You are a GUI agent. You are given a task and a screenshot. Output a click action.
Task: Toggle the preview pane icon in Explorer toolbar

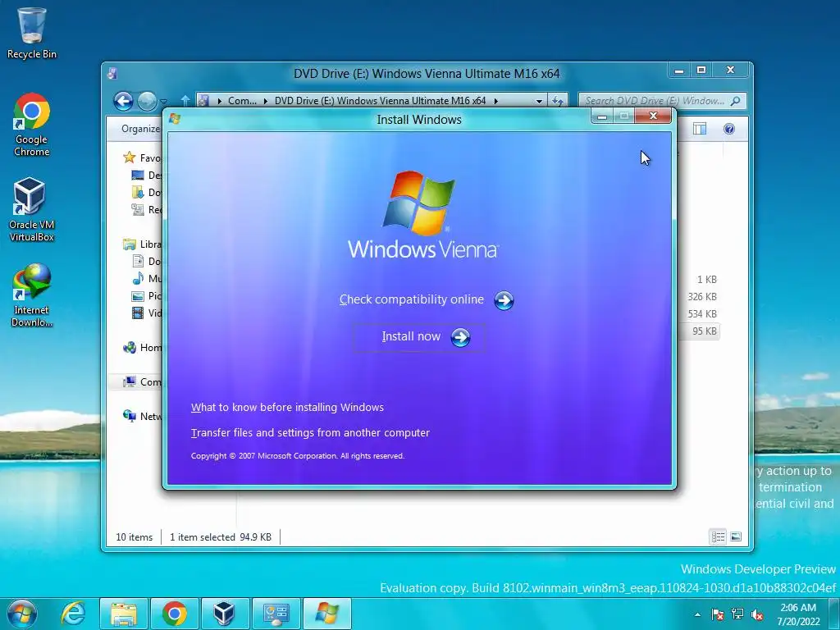700,129
